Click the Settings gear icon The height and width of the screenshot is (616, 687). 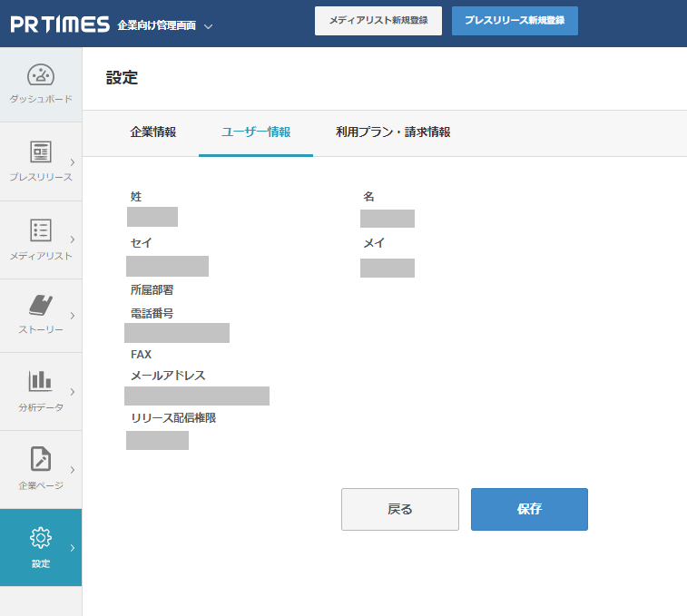tap(41, 537)
